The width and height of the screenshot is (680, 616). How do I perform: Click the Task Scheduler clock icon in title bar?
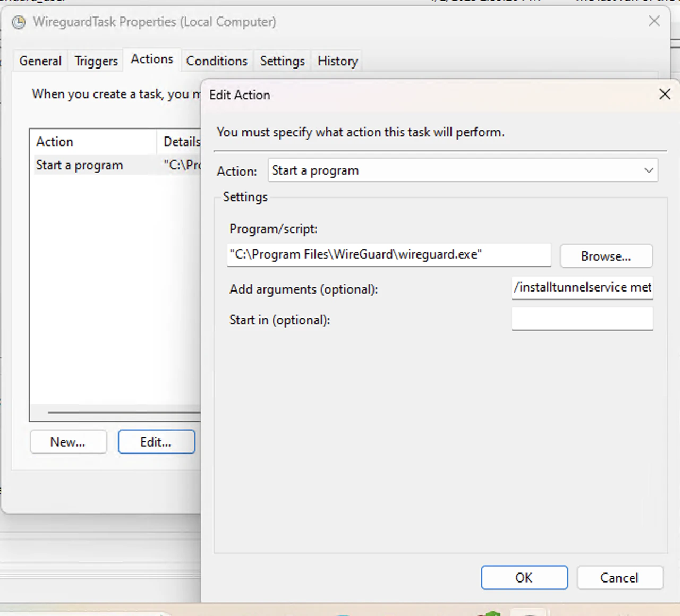[19, 22]
